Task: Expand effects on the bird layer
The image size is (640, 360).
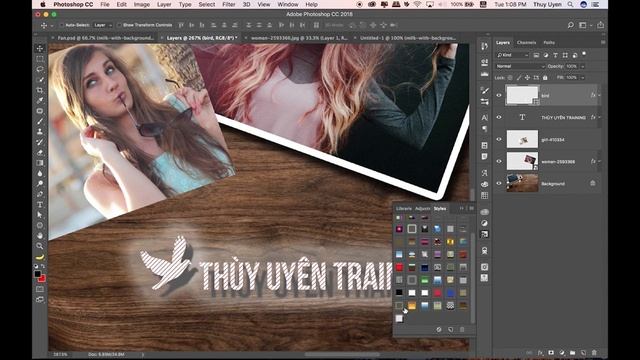Action: [x=600, y=95]
